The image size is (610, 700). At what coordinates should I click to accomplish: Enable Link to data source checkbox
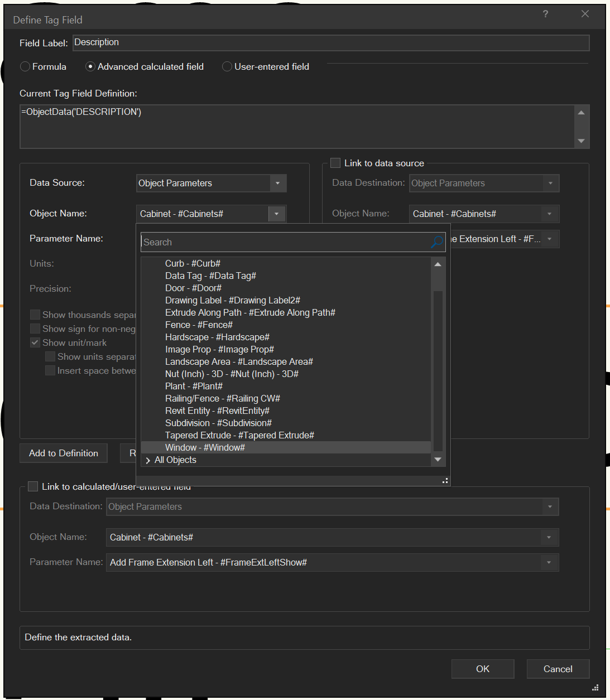[335, 163]
